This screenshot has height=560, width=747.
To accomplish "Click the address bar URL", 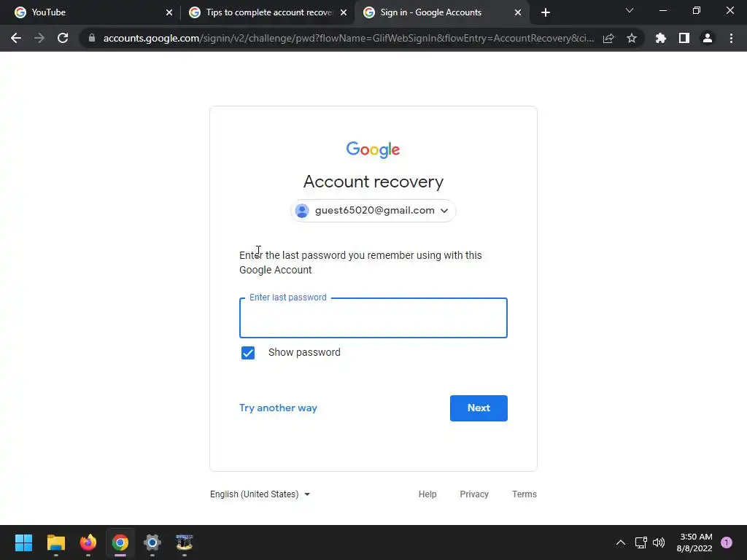I will (x=348, y=38).
